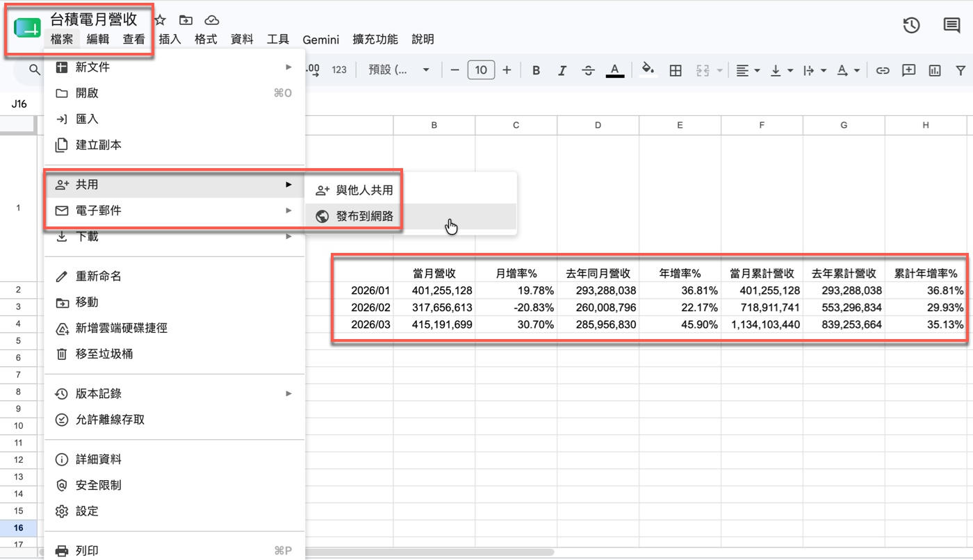Toggle bold formatting
The height and width of the screenshot is (560, 973).
pos(536,70)
